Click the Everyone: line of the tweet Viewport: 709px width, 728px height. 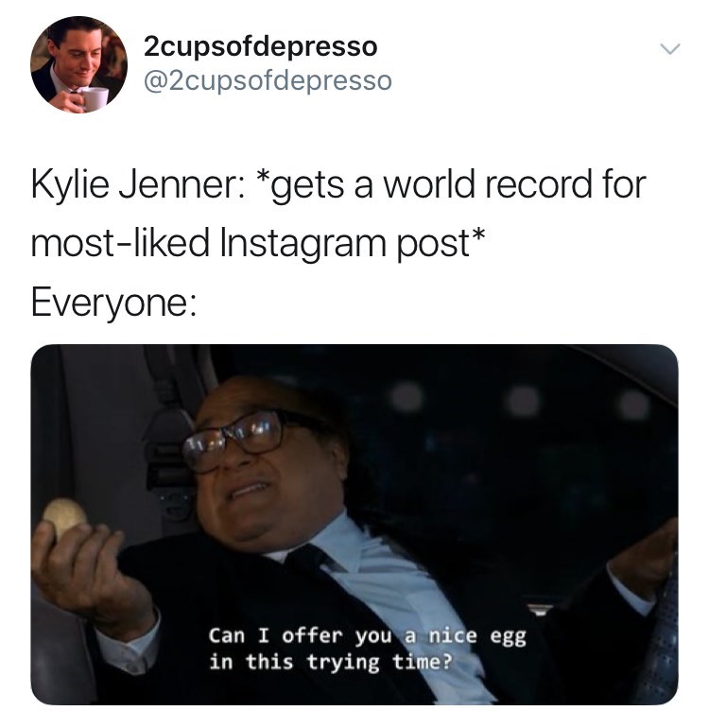[x=113, y=303]
